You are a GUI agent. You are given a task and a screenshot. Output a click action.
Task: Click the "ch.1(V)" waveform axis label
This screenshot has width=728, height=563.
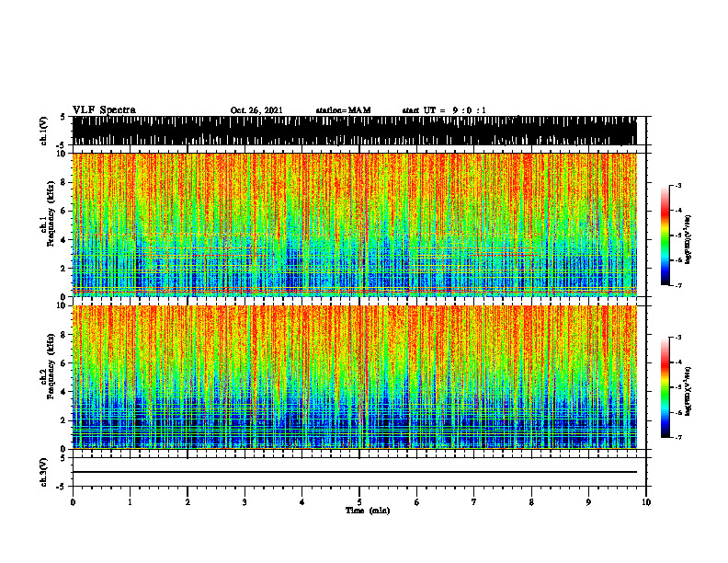coord(43,131)
